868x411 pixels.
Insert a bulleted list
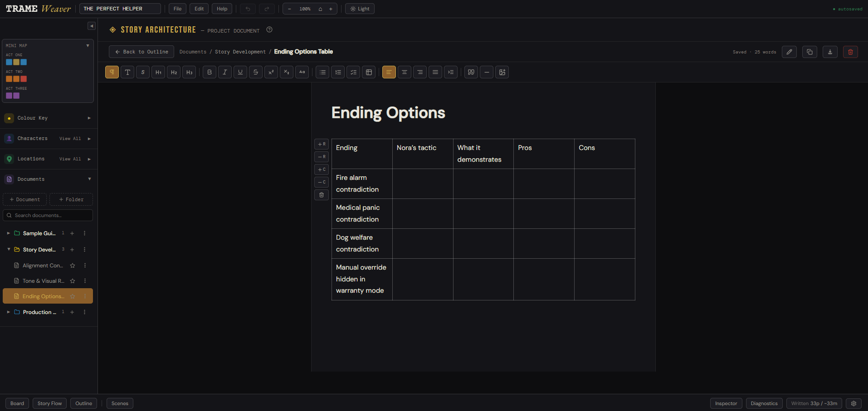pos(322,72)
